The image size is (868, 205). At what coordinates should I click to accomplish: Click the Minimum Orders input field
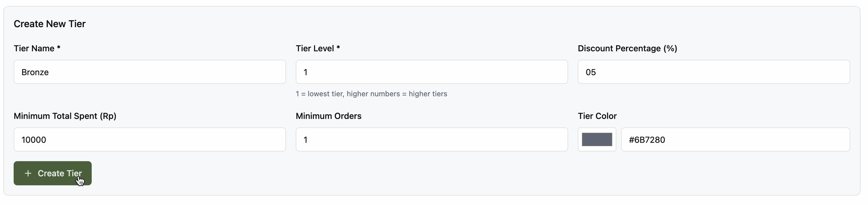click(x=432, y=140)
